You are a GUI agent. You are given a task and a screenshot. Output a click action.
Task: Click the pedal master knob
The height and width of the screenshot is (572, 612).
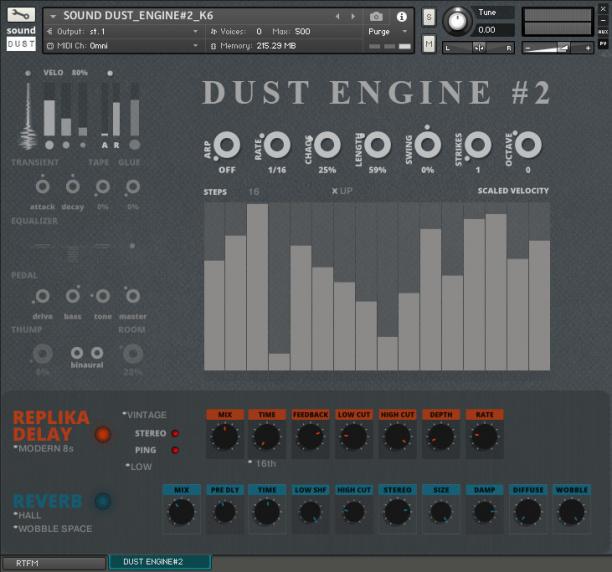[133, 296]
